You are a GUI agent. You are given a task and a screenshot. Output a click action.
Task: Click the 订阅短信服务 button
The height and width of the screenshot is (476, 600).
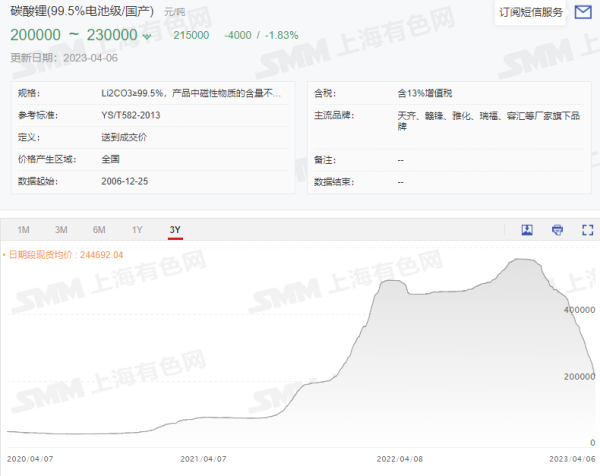(x=530, y=12)
